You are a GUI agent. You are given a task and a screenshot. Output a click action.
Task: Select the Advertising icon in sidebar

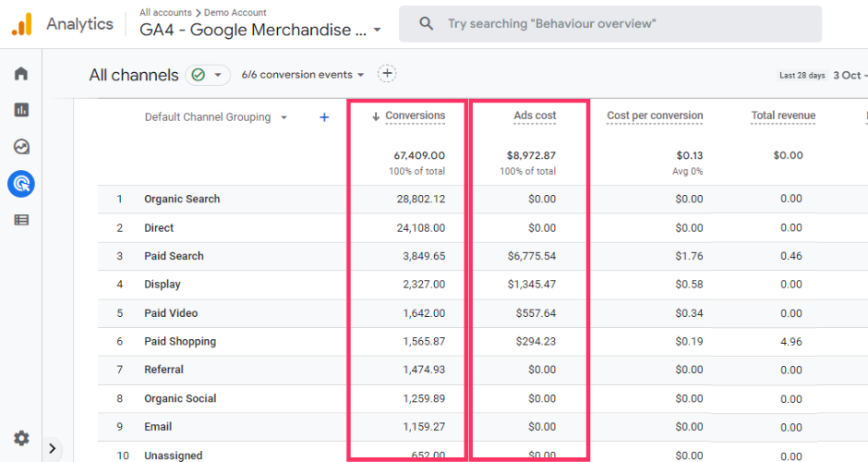[21, 184]
